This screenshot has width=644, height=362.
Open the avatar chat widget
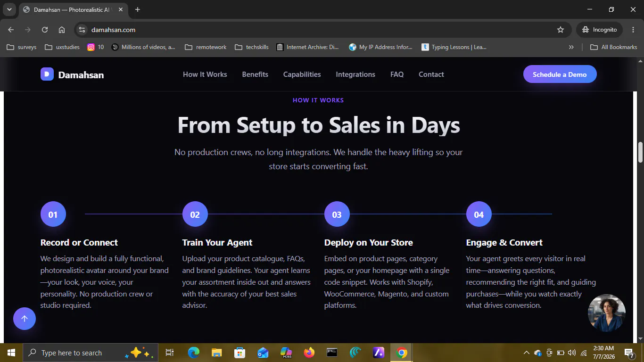coord(607,313)
